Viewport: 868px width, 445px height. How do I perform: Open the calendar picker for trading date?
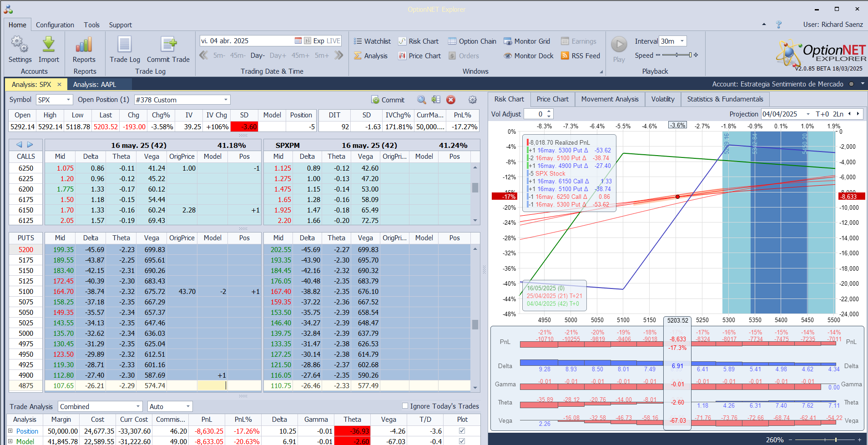[298, 41]
